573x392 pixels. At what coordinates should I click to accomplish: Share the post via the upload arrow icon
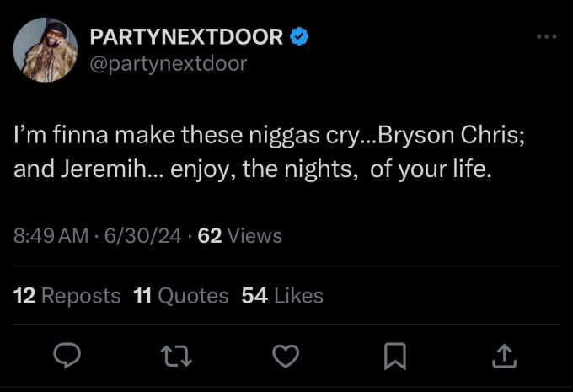pyautogui.click(x=504, y=356)
